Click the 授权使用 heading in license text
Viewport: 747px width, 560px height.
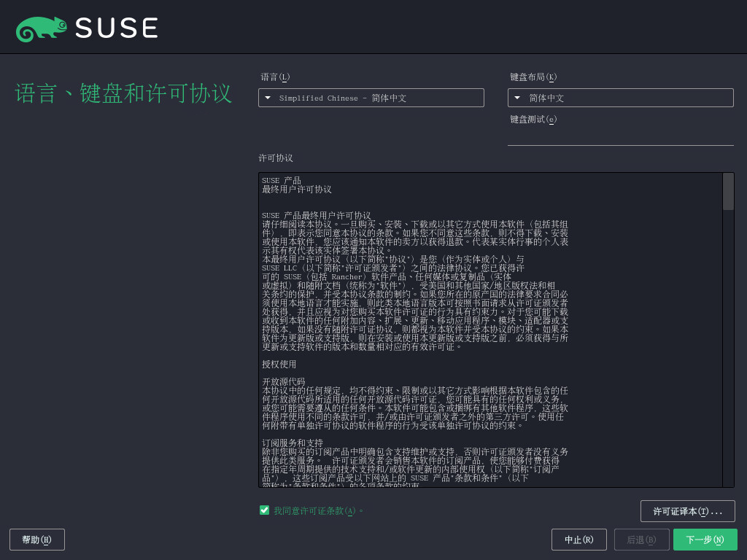pyautogui.click(x=279, y=365)
